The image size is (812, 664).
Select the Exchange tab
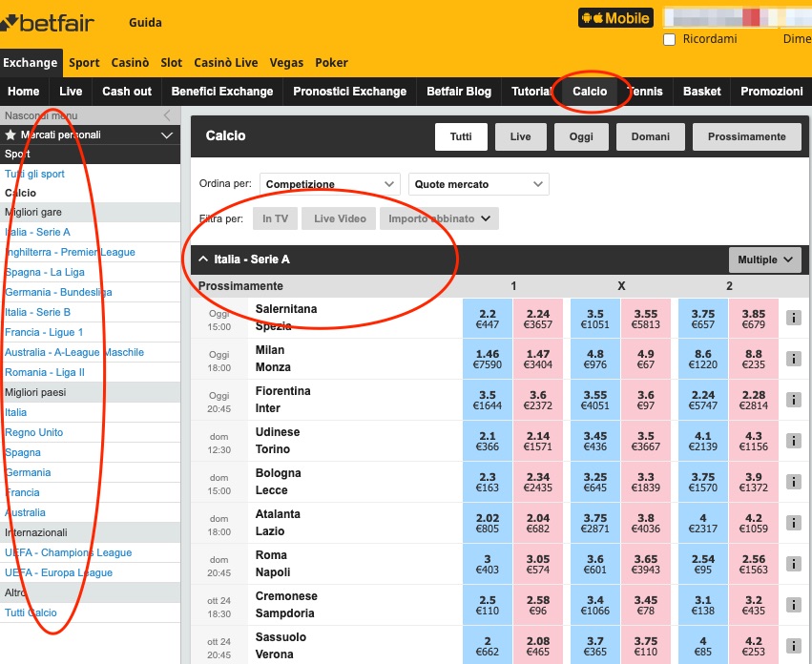click(x=31, y=63)
